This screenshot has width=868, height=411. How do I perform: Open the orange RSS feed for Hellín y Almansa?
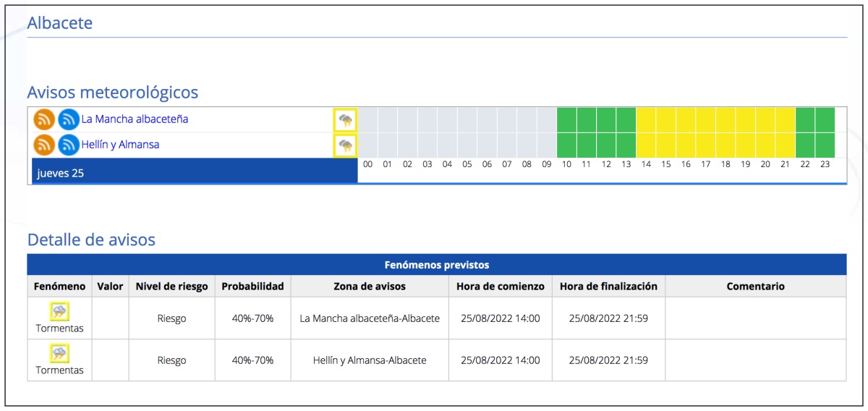point(44,145)
